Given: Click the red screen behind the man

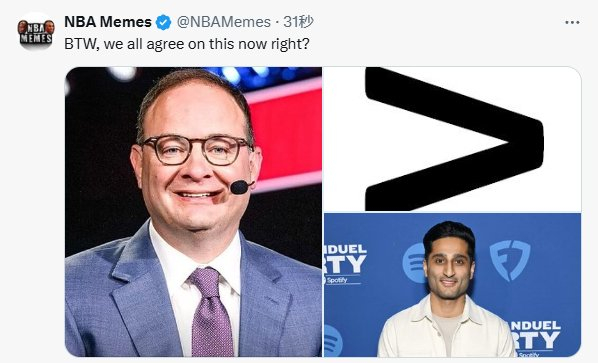Looking at the screenshot, I should coord(285,135).
